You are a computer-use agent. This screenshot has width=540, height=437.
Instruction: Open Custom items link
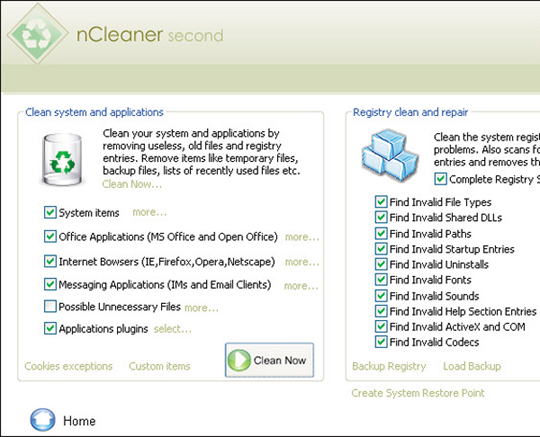[159, 366]
